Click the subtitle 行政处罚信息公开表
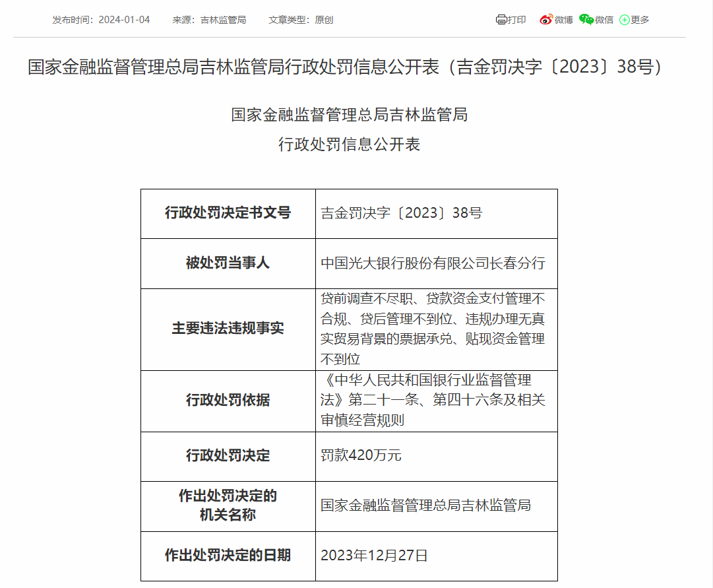 (349, 145)
